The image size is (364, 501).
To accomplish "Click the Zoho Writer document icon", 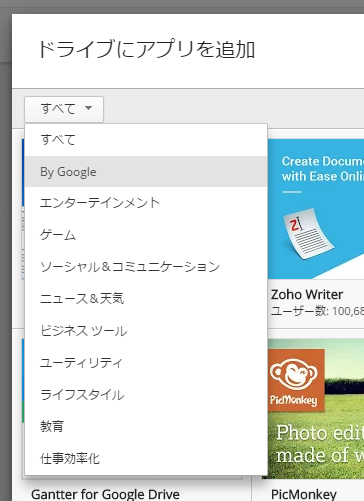I will (x=308, y=234).
